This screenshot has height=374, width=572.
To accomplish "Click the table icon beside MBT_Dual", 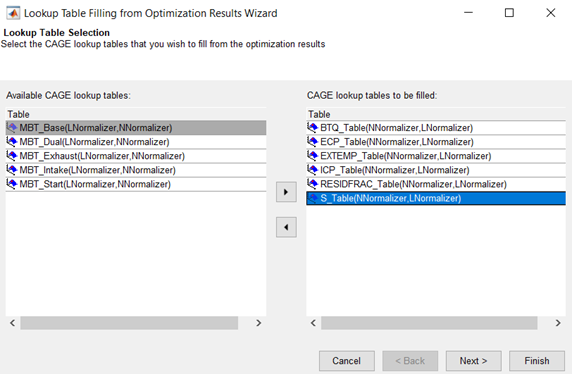I will pos(12,142).
